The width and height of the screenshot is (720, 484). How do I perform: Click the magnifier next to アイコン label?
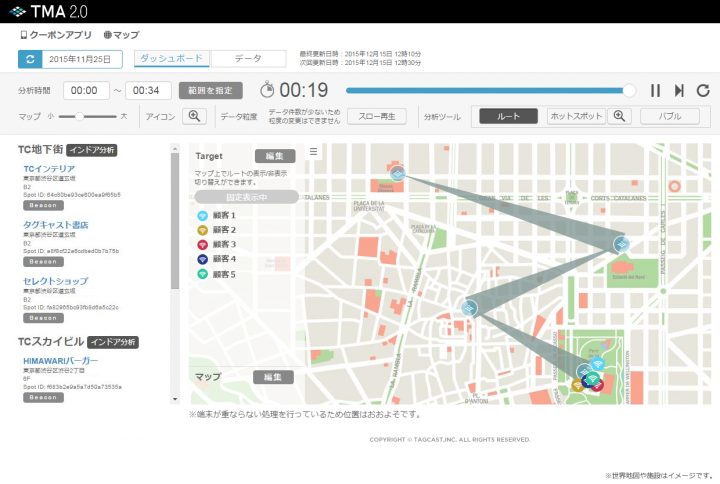(x=195, y=116)
